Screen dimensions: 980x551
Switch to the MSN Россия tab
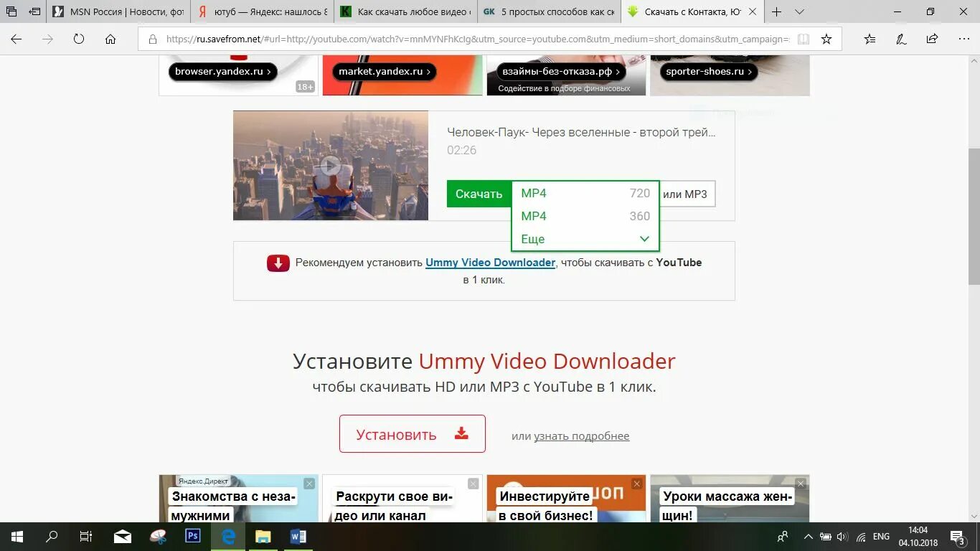118,11
